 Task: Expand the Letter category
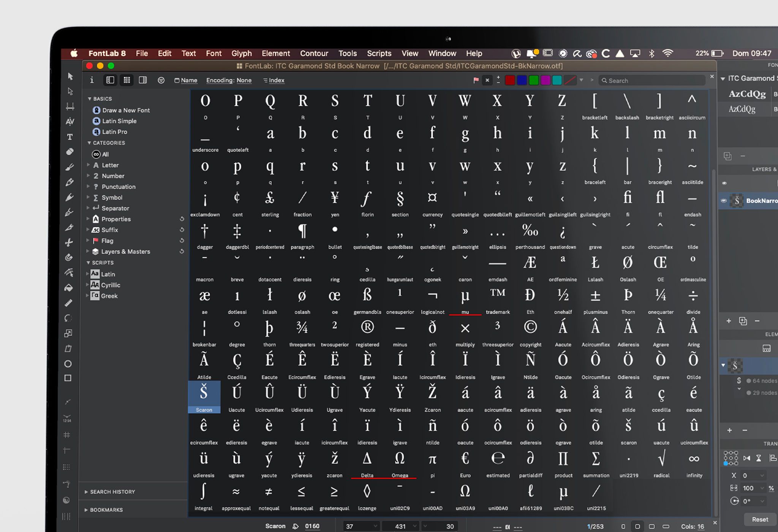coord(89,165)
